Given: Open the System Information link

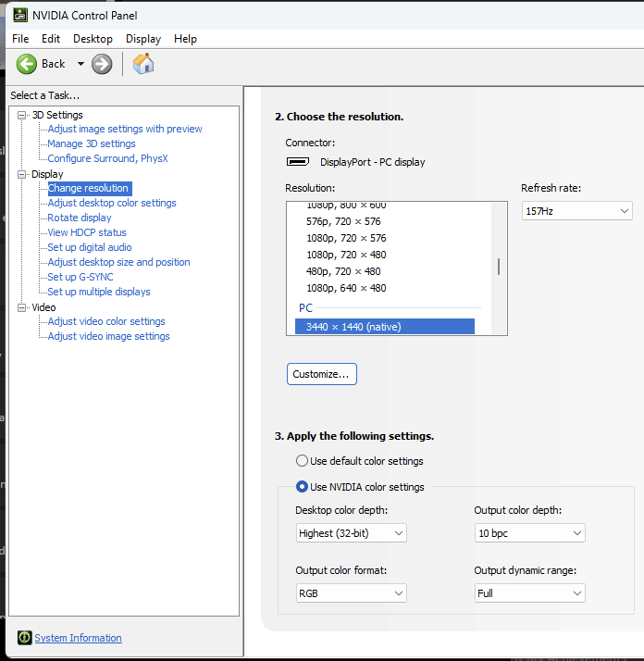Looking at the screenshot, I should point(78,638).
